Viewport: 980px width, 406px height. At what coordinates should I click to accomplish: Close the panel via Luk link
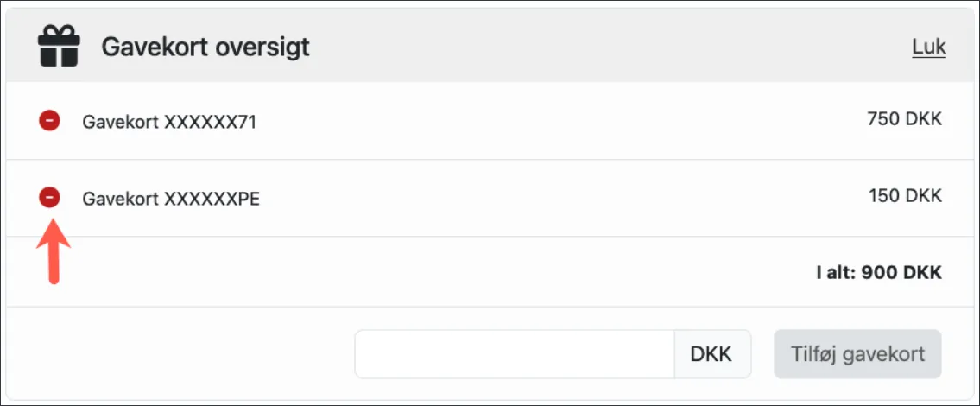928,47
